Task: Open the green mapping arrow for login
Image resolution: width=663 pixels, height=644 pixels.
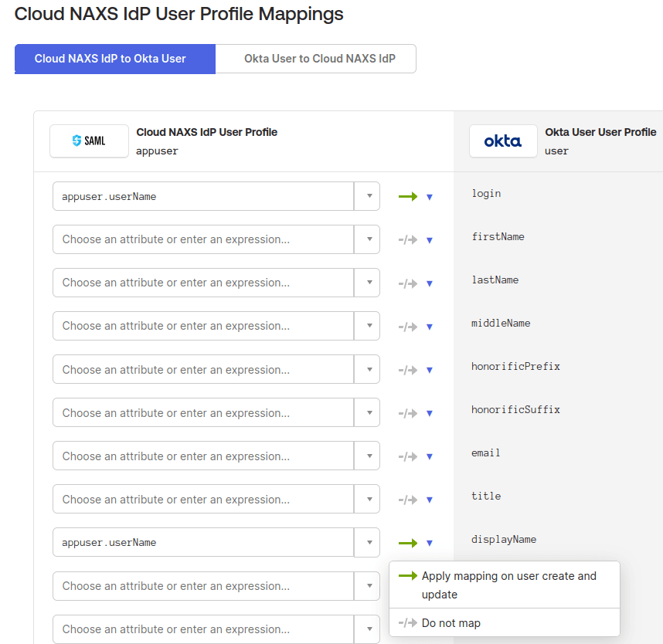Action: pos(416,196)
